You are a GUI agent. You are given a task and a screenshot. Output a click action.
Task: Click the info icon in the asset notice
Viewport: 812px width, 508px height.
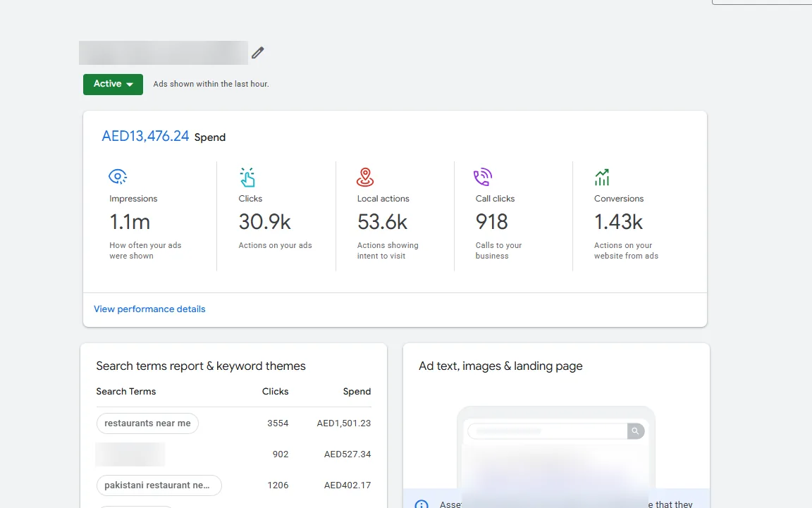point(422,504)
